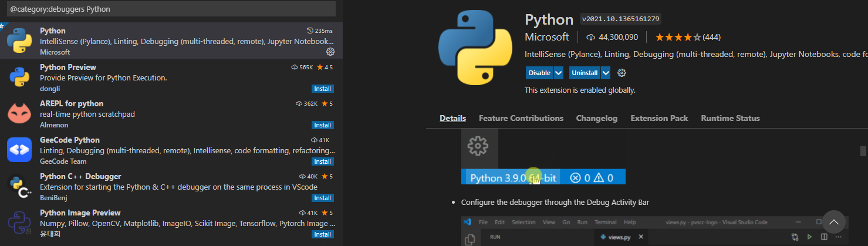Click the scroll-to-top arrow button
868x246 pixels.
833,222
